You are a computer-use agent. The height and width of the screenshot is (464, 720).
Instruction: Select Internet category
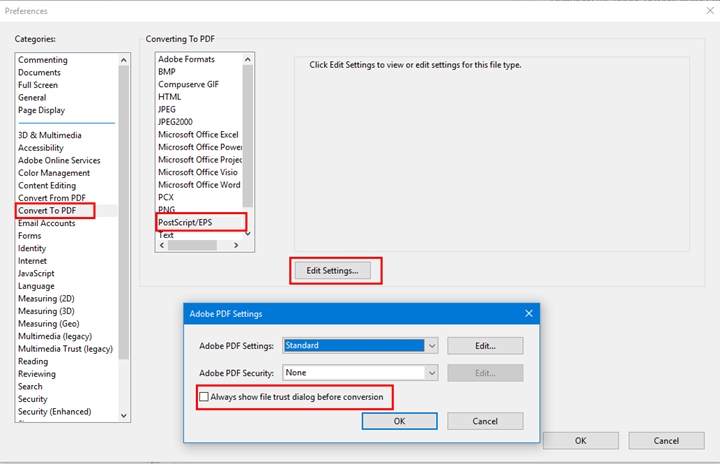(33, 260)
